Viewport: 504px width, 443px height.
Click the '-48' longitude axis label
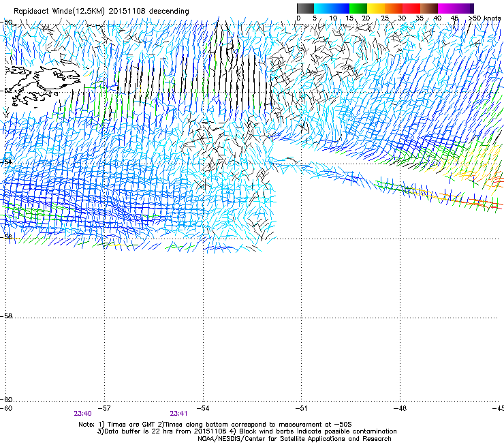pyautogui.click(x=400, y=408)
